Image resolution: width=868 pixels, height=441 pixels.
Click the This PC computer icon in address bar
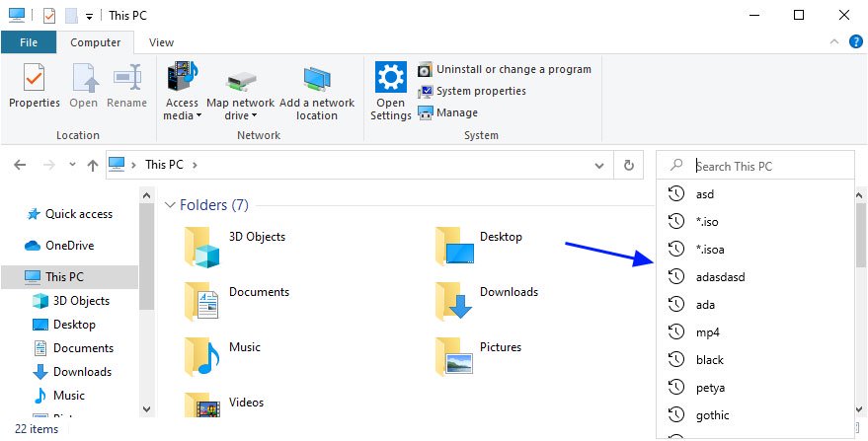[117, 164]
